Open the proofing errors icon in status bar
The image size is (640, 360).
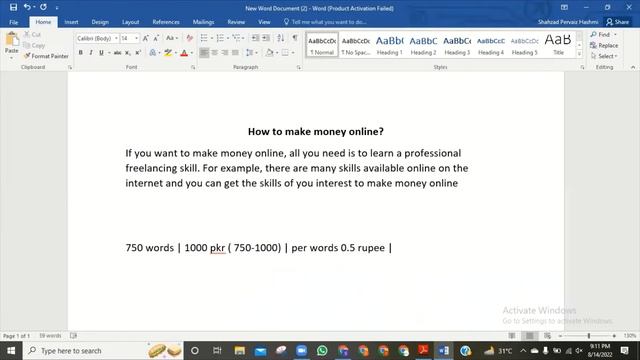pos(73,336)
